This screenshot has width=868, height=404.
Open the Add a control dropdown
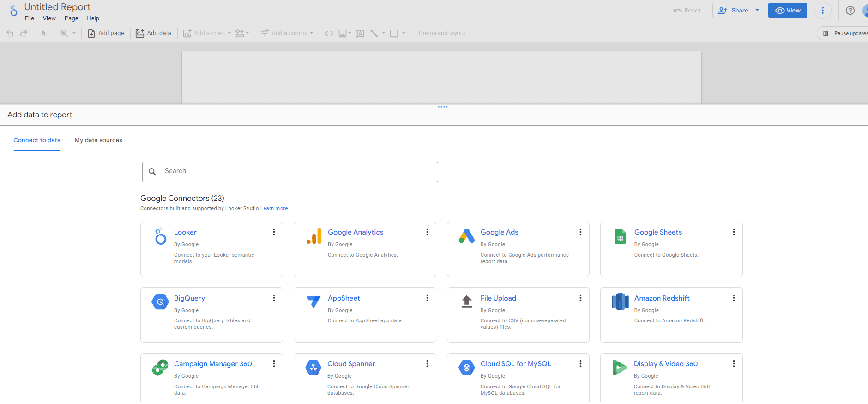[x=287, y=33]
